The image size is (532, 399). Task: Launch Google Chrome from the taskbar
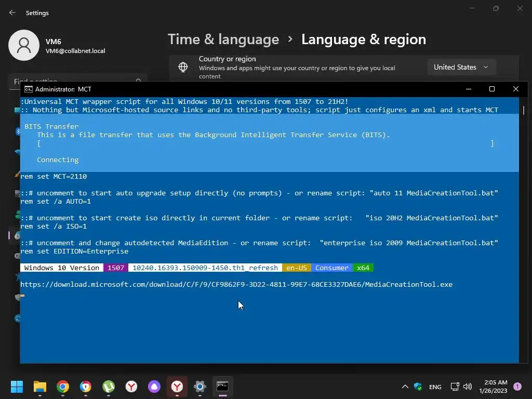pos(63,387)
